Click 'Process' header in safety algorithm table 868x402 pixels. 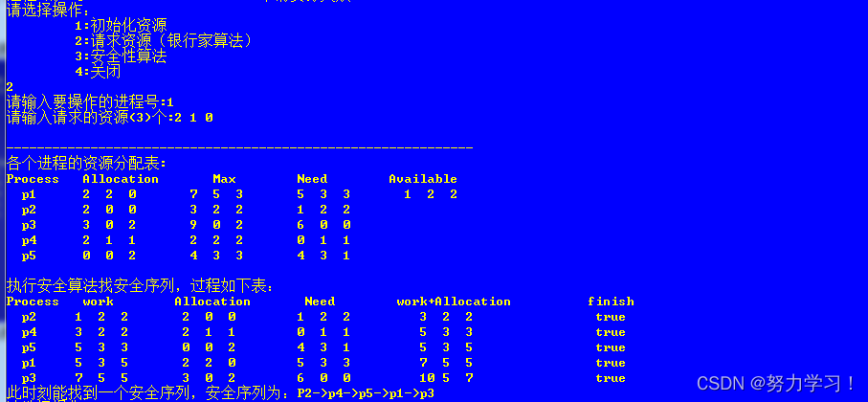(x=33, y=301)
